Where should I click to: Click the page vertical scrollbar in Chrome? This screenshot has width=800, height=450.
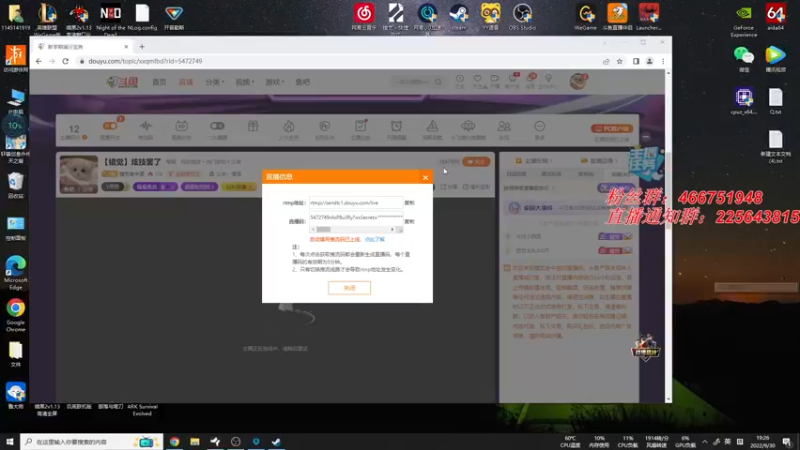point(668,191)
